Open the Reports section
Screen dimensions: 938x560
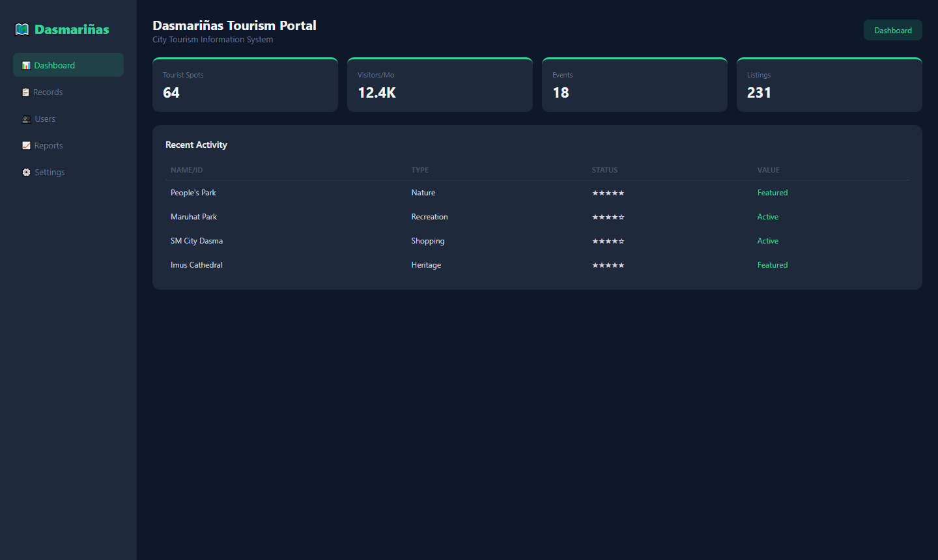(x=68, y=145)
